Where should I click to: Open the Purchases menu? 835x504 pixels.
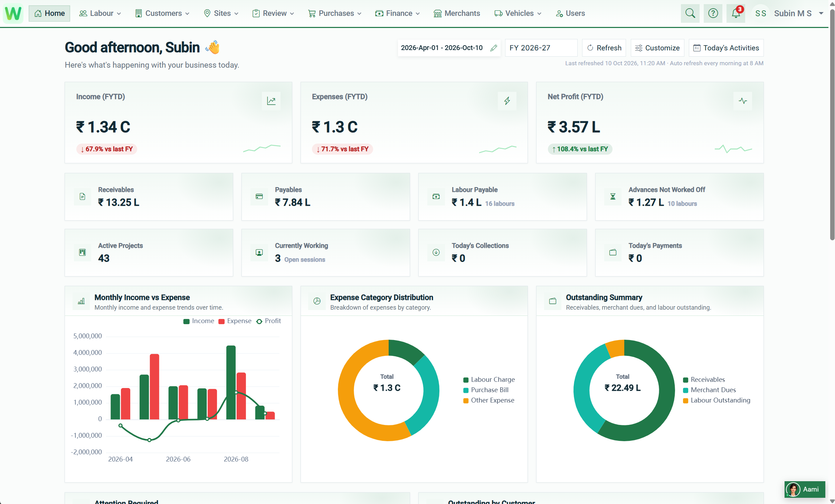(334, 13)
